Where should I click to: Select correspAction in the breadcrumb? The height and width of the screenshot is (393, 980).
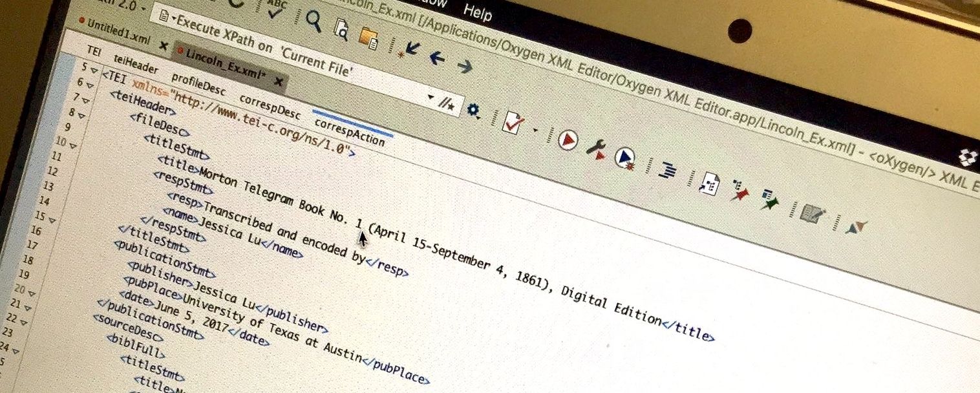[x=350, y=131]
